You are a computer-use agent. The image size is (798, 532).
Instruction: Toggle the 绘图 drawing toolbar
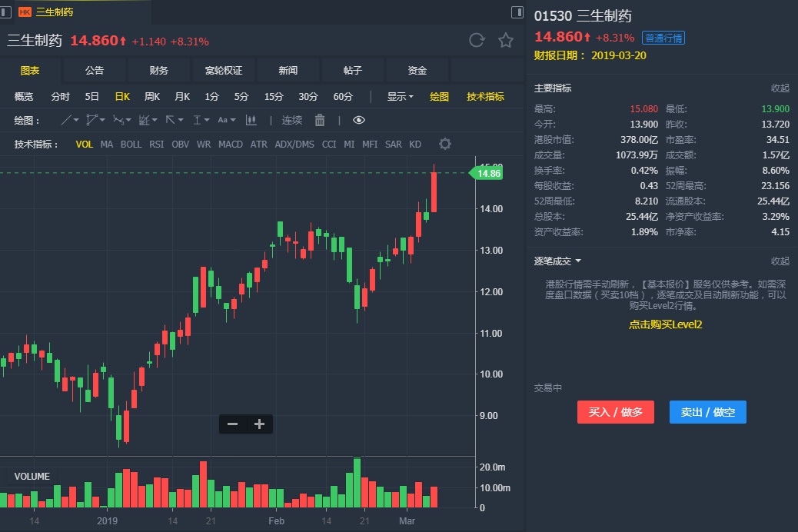(x=439, y=97)
